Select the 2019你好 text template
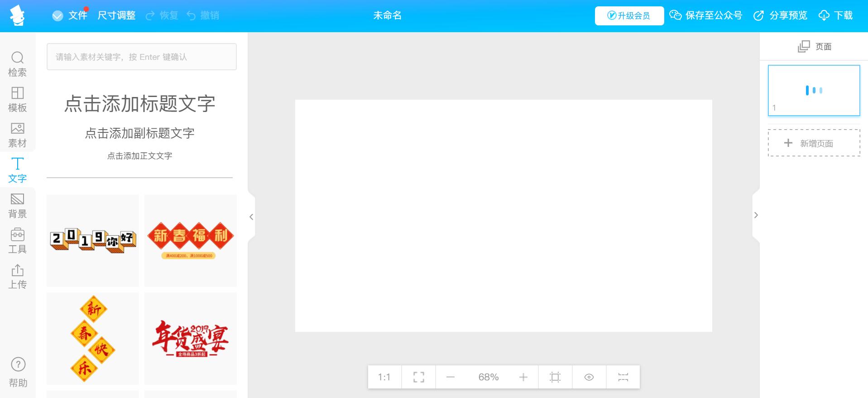The height and width of the screenshot is (398, 868). tap(93, 240)
